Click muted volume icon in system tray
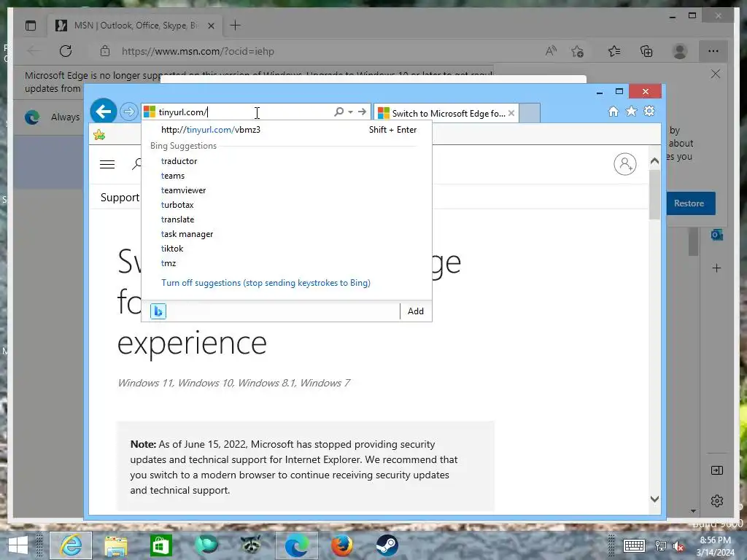The image size is (747, 560). click(x=678, y=545)
